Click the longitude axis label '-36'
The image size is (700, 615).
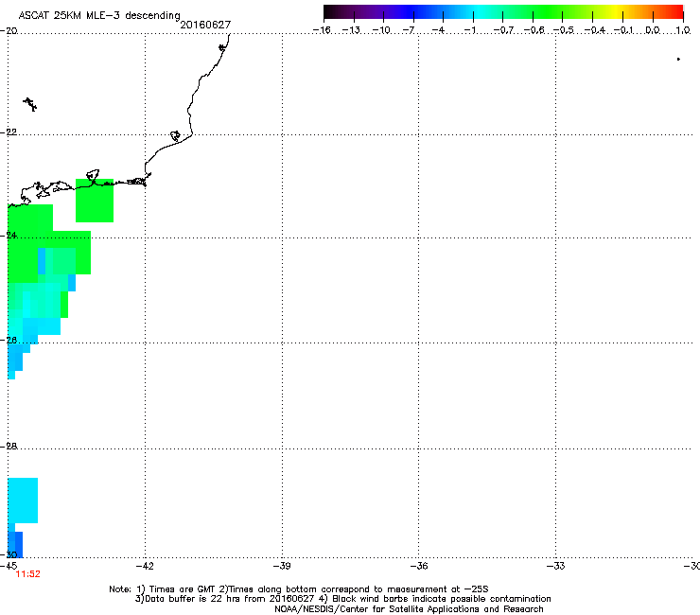point(419,566)
